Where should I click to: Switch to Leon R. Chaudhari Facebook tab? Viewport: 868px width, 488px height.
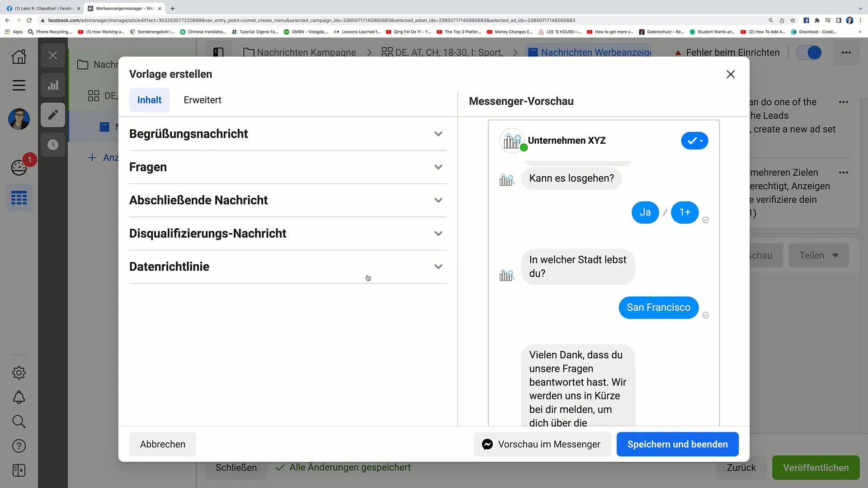click(x=43, y=8)
